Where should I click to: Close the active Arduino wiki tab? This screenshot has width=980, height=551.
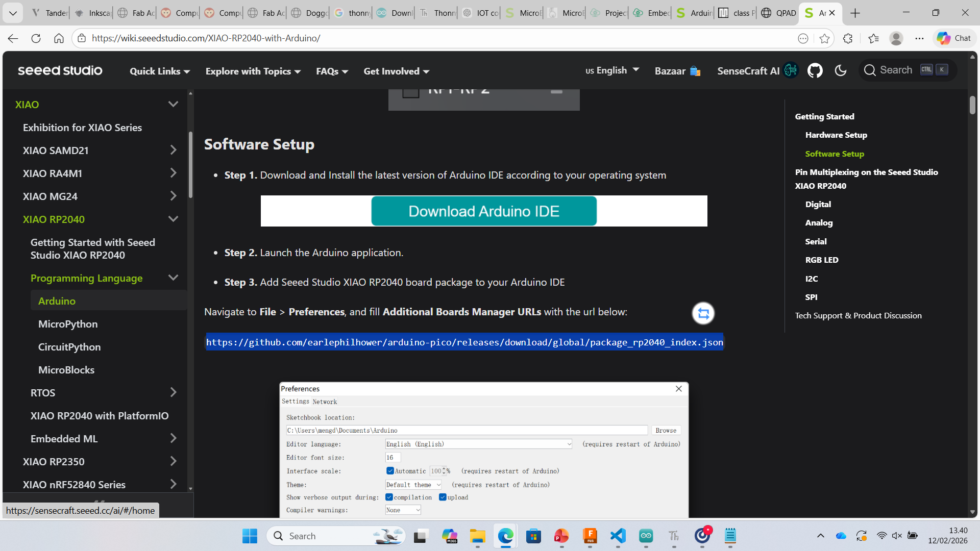832,13
